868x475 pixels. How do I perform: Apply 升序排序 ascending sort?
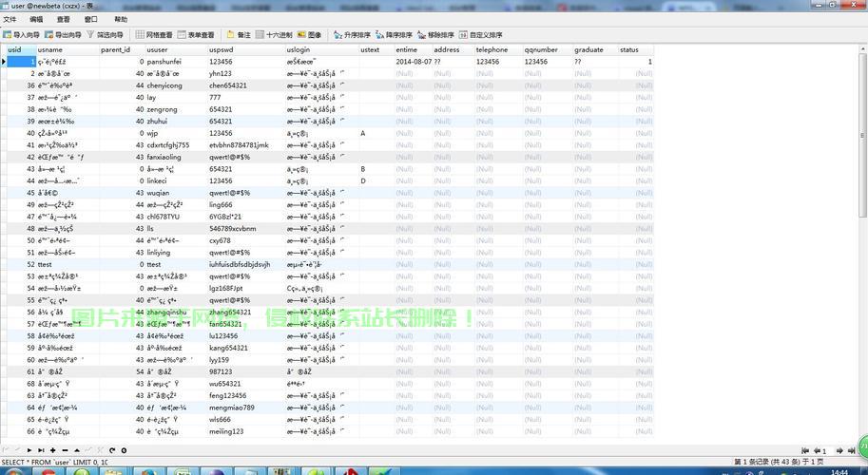pyautogui.click(x=352, y=35)
